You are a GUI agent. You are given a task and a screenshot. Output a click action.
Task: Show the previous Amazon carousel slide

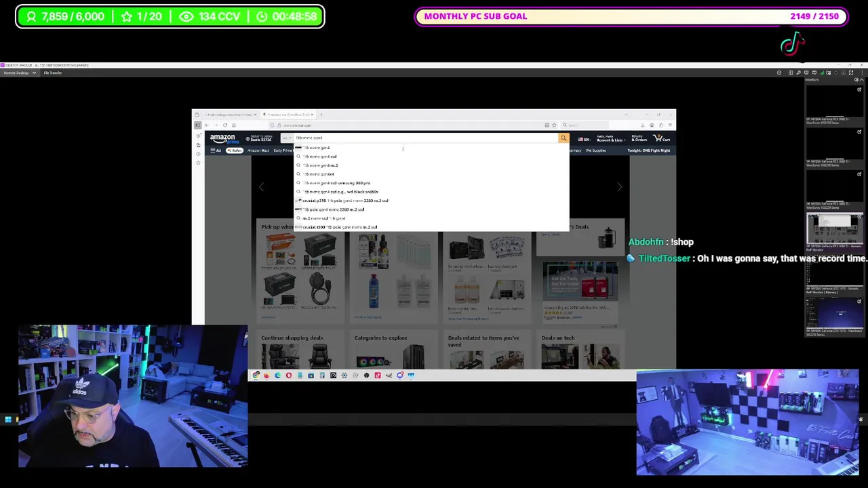point(262,187)
